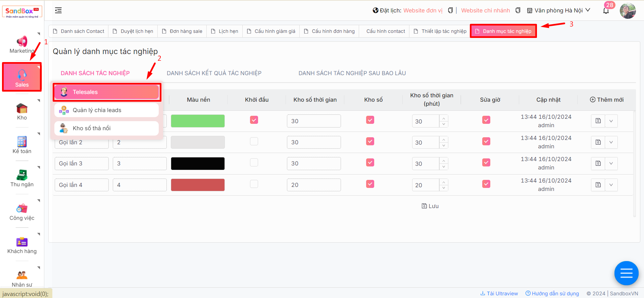
Task: Switch to Danh sách kết quả tác nghiệp tab
Action: click(214, 73)
